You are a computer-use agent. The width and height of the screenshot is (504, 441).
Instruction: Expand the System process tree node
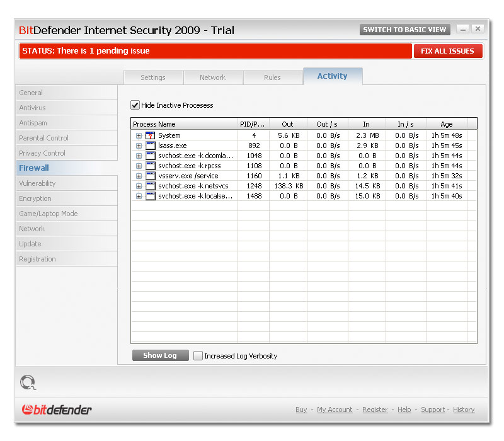[139, 135]
